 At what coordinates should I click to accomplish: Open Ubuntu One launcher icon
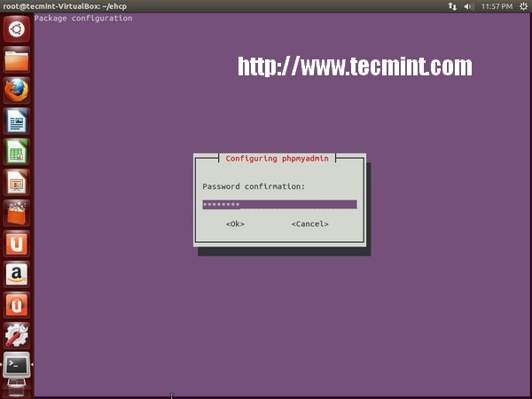pyautogui.click(x=17, y=243)
